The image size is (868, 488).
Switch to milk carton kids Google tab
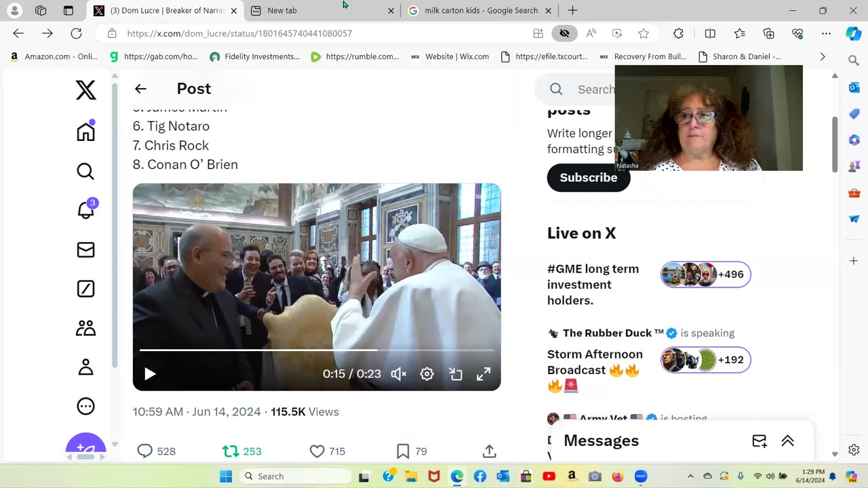point(481,11)
